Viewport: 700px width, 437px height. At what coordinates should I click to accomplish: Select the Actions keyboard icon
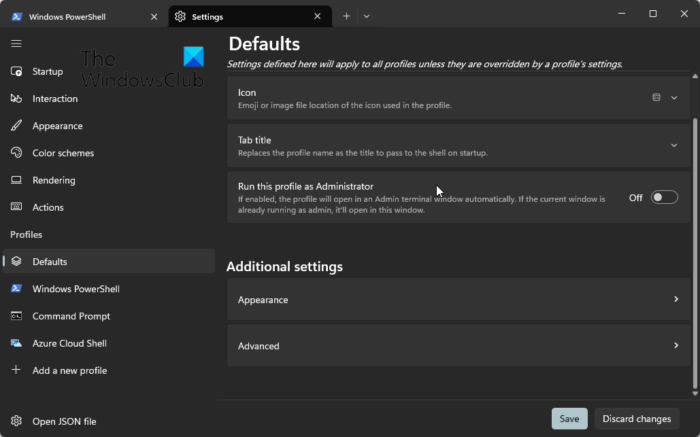click(x=16, y=207)
